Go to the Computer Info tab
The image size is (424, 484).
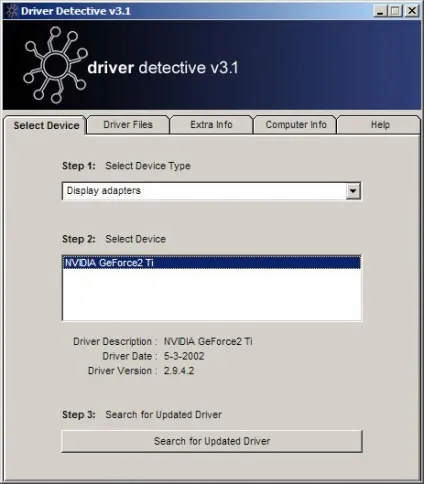click(296, 125)
